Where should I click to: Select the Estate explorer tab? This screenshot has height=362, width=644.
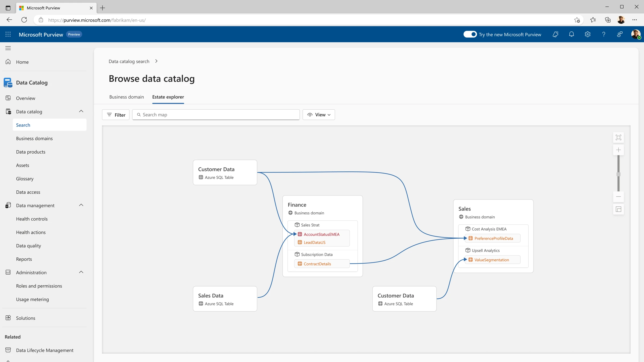point(168,97)
